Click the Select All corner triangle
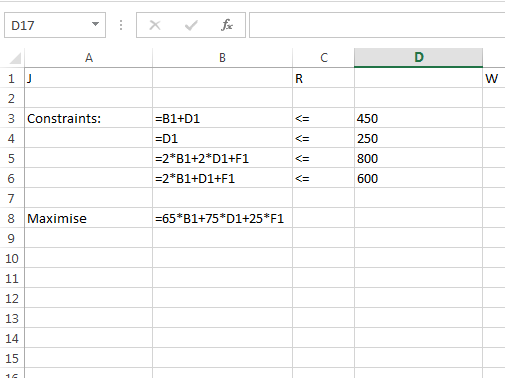The height and width of the screenshot is (378, 505). click(15, 58)
